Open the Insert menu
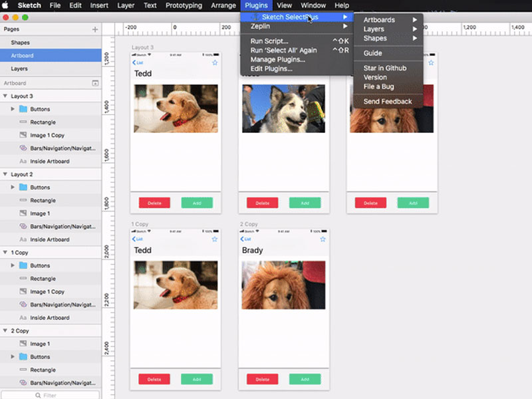Image resolution: width=532 pixels, height=399 pixels. 99,5
